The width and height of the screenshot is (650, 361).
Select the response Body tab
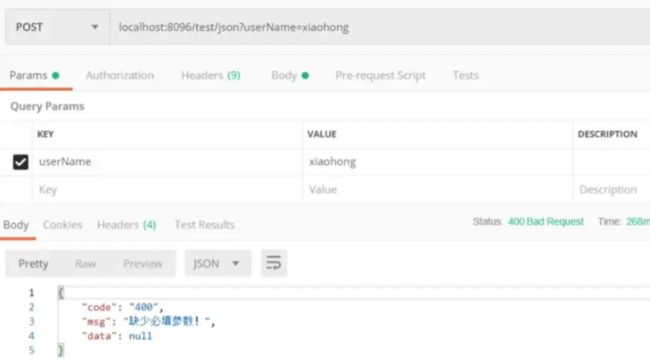[x=16, y=225]
